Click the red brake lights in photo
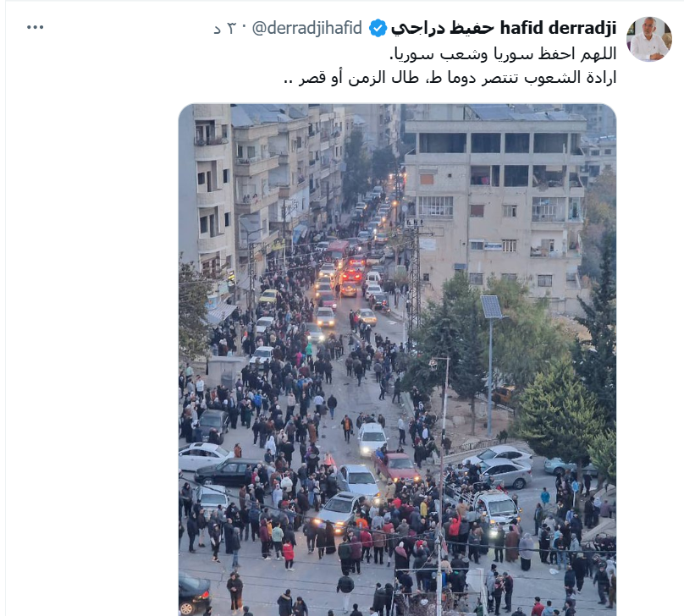 (x=351, y=276)
